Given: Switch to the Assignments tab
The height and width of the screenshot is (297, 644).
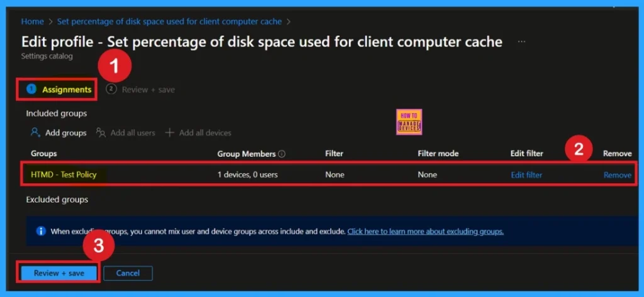Looking at the screenshot, I should 67,90.
